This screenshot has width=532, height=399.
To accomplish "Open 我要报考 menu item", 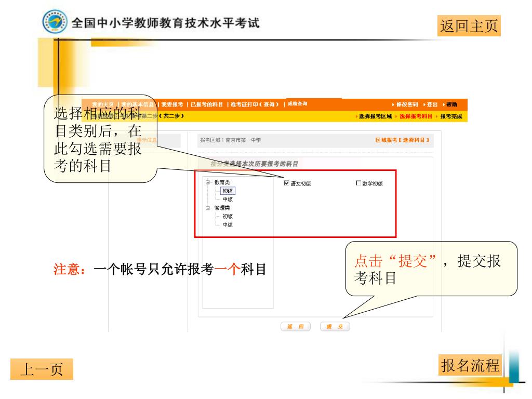I will [x=172, y=104].
